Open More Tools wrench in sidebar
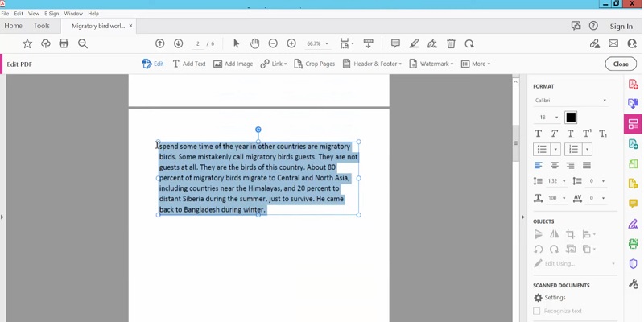The height and width of the screenshot is (322, 644). pyautogui.click(x=633, y=283)
